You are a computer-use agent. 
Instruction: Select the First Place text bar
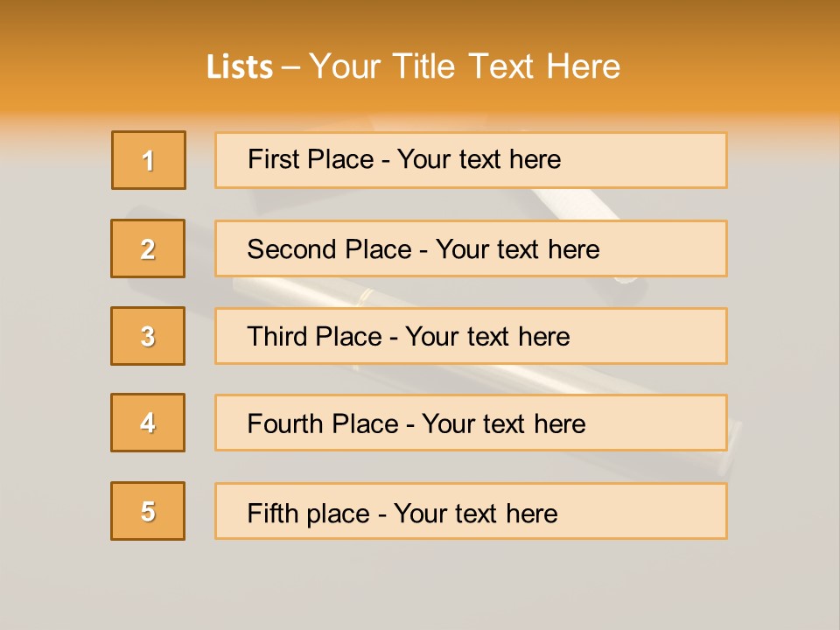tap(471, 160)
